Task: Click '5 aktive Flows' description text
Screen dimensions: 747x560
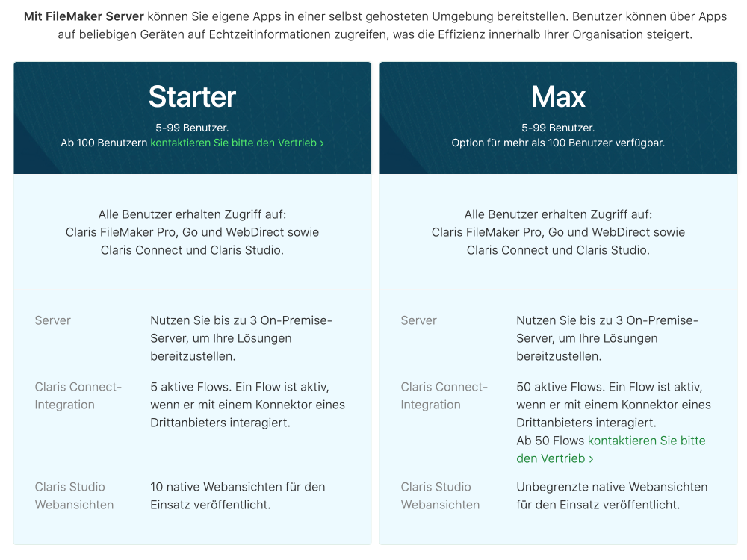Action: coord(248,405)
